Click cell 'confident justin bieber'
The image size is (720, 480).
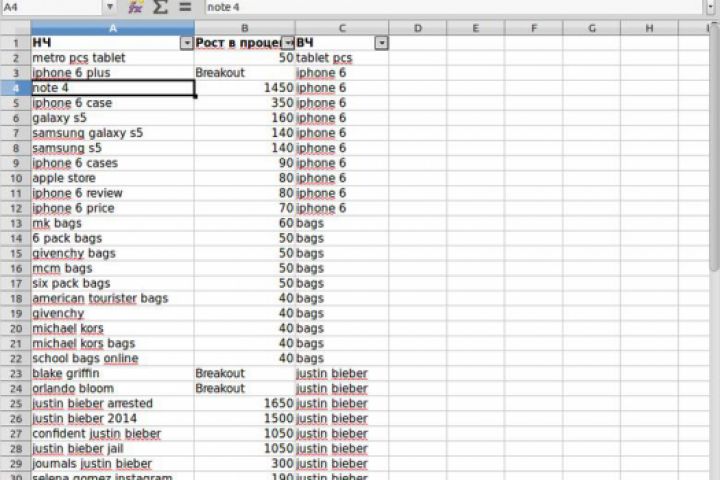coord(112,434)
